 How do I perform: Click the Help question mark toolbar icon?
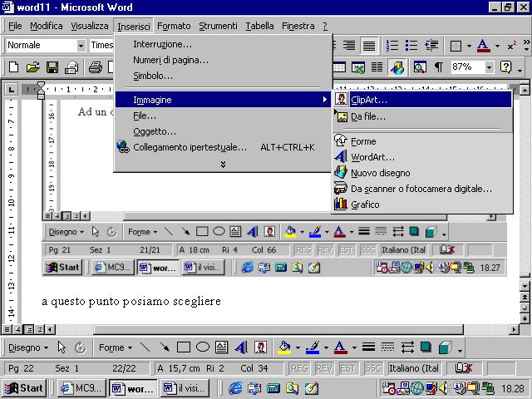[x=505, y=67]
